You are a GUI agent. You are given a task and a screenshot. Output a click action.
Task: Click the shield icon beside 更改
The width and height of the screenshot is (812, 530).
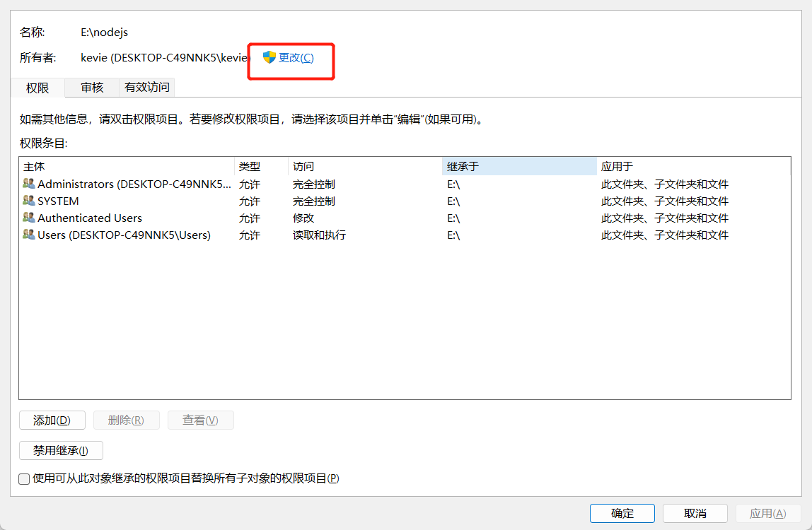(x=269, y=57)
